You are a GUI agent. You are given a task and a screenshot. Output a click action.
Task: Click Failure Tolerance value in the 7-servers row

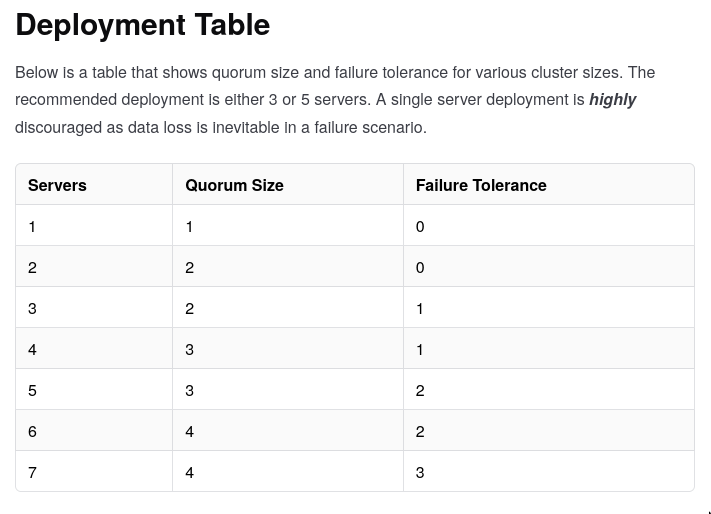click(x=420, y=472)
